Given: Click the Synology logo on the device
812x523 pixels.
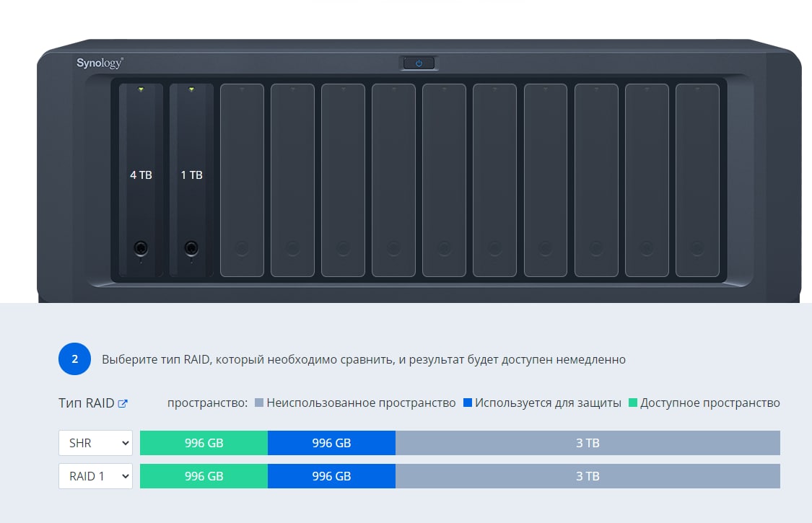Looking at the screenshot, I should pyautogui.click(x=100, y=63).
